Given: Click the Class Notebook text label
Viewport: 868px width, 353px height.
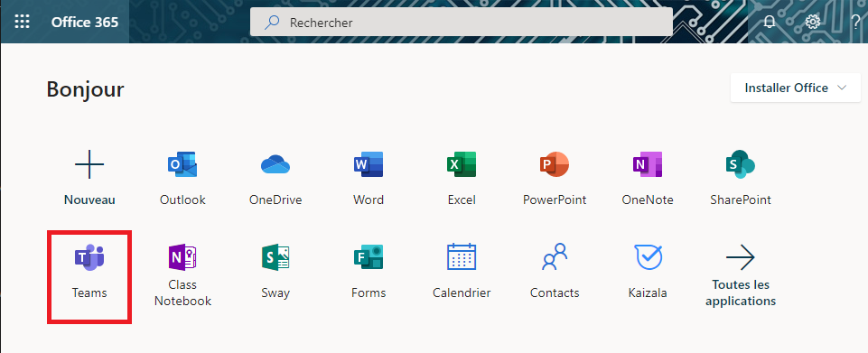Looking at the screenshot, I should tap(182, 293).
